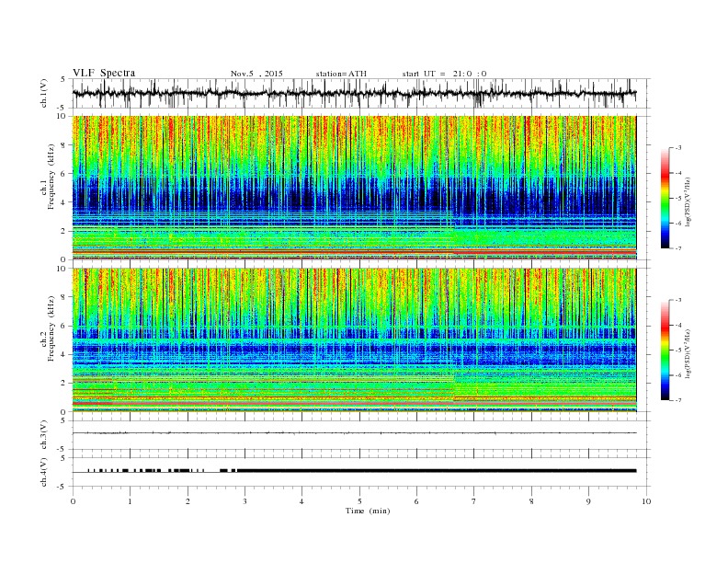Click the ch.2 spectrogram color scale bar
This screenshot has width=728, height=563.
pos(665,350)
